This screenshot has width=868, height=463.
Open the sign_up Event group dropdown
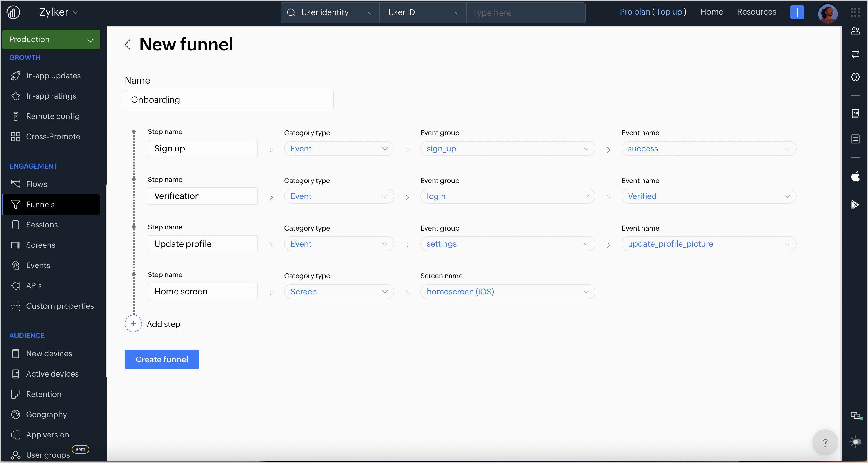(507, 149)
